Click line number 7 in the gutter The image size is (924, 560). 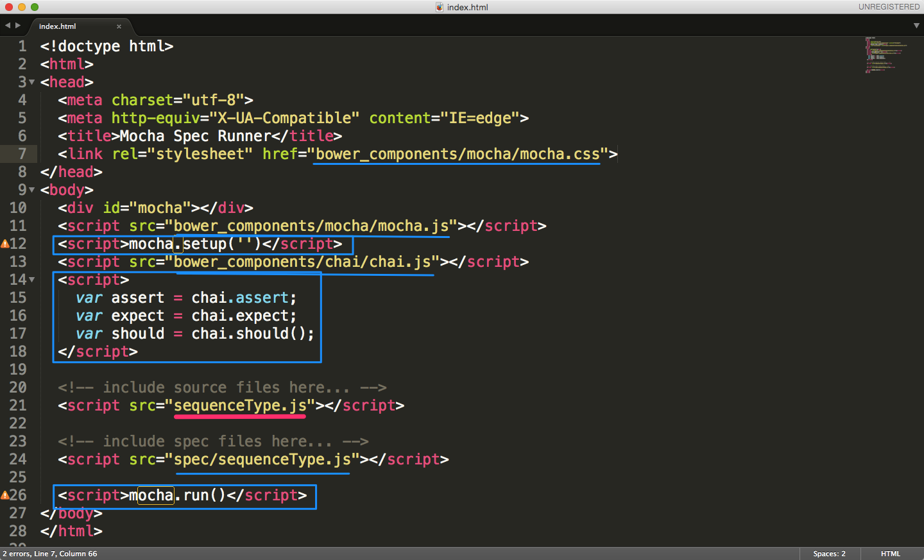[22, 154]
